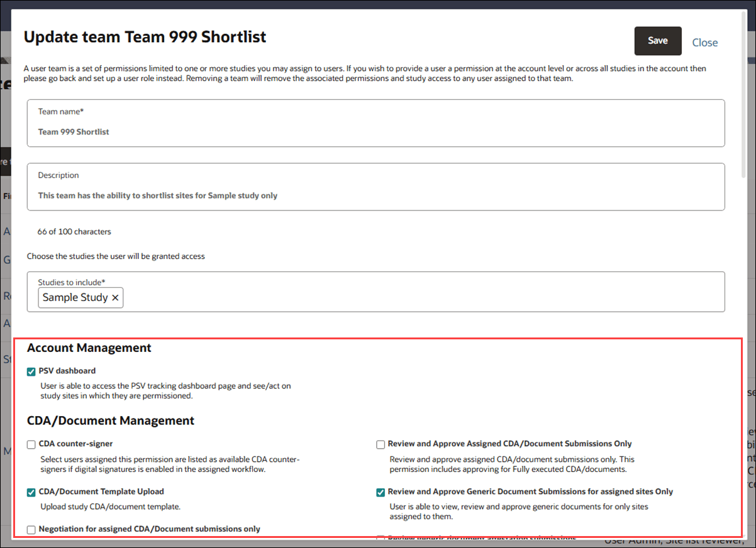This screenshot has height=548, width=756.
Task: Disable the PSV dashboard permission
Action: point(31,371)
